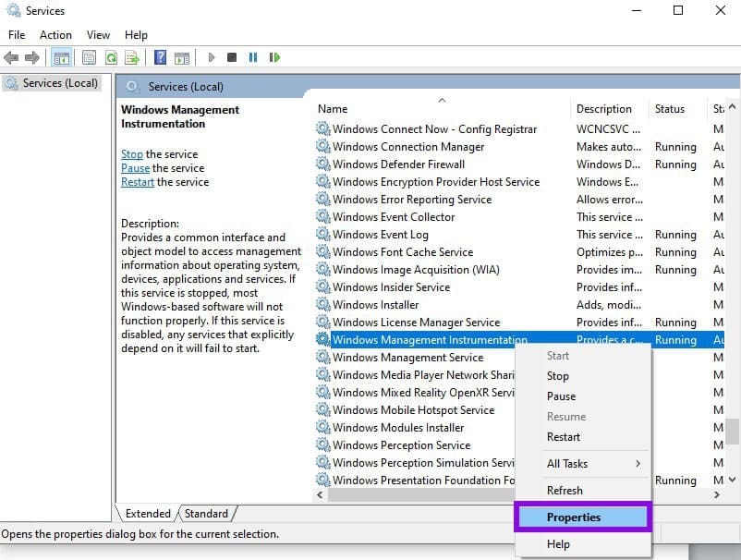Open the Help menu in menu bar

pos(136,35)
